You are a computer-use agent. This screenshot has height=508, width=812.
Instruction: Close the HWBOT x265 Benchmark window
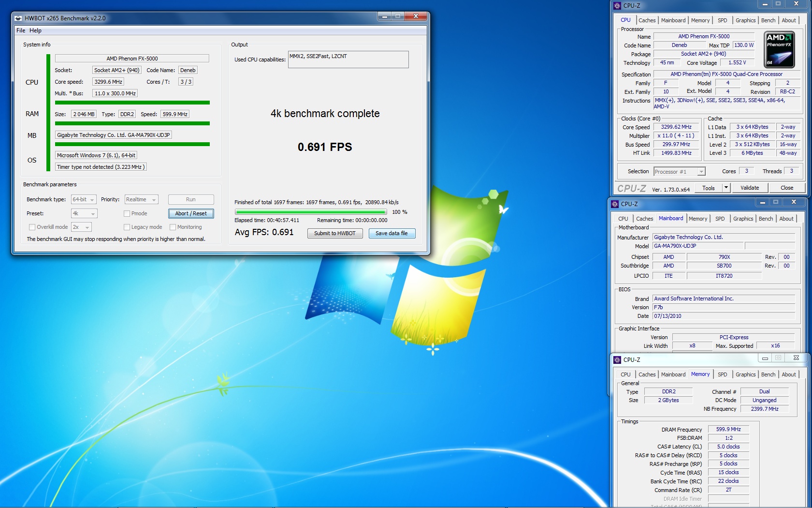coord(416,16)
